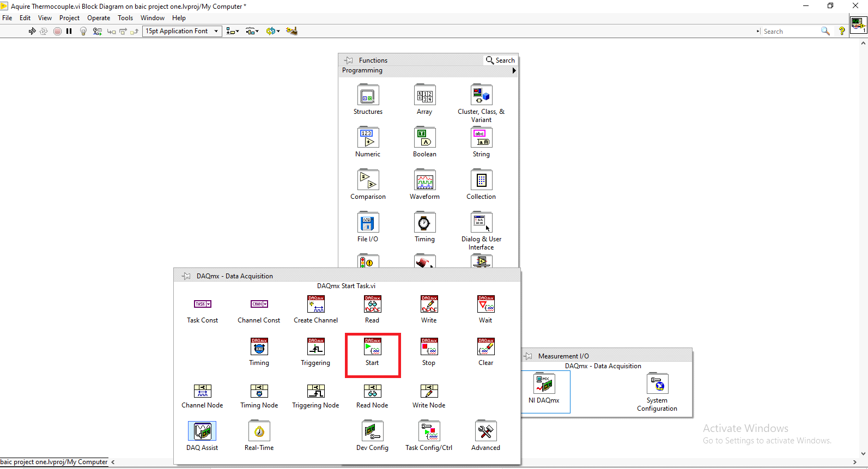Screen dimensions: 868x469
Task: Open the View menu
Action: click(45, 18)
